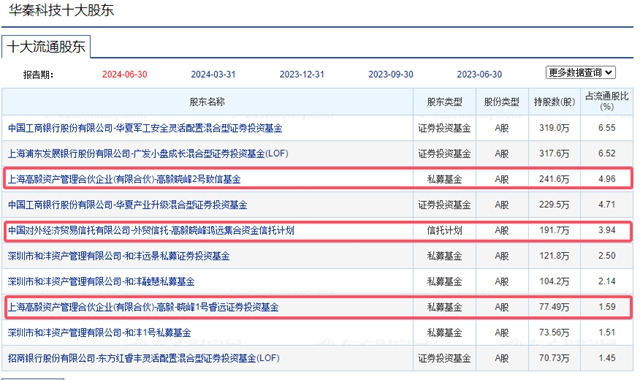640x380 pixels.
Task: Open 外贸信托-高毅晓峰鸿远集合资金信托计划 link
Action: [151, 231]
